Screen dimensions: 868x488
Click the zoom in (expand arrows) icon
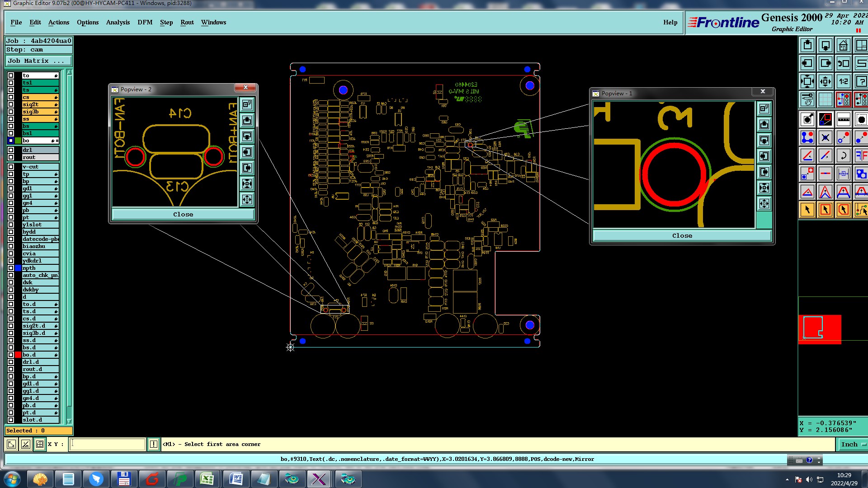point(807,81)
